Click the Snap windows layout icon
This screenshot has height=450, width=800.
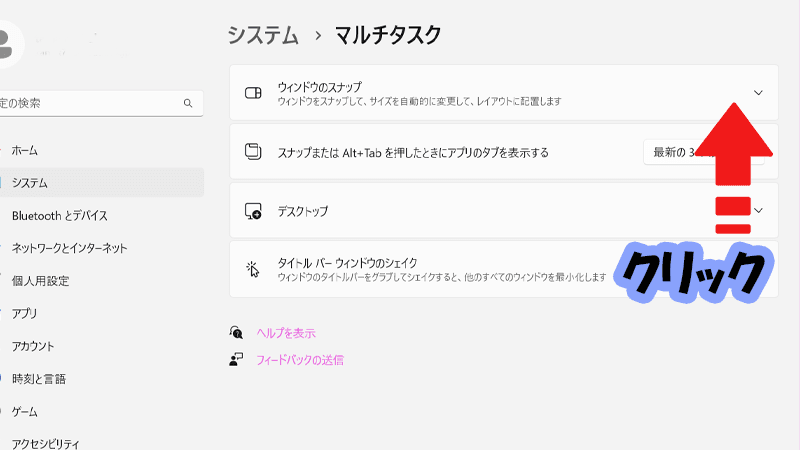253,93
